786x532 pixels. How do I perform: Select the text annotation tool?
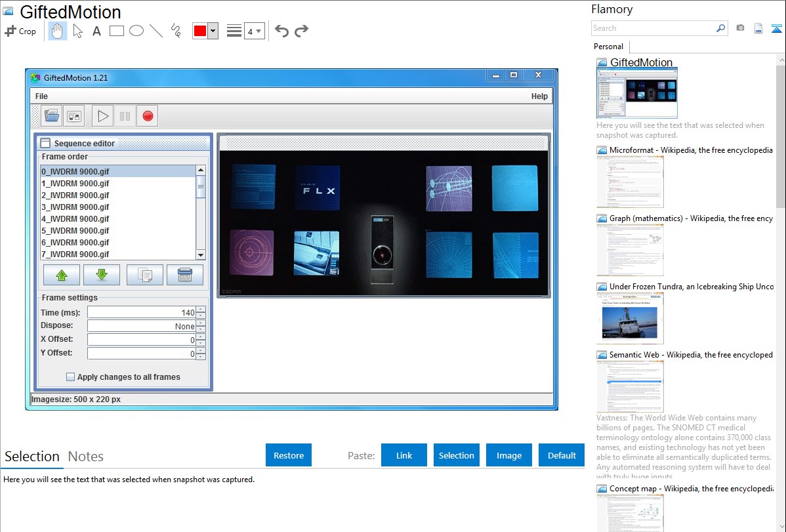(96, 31)
